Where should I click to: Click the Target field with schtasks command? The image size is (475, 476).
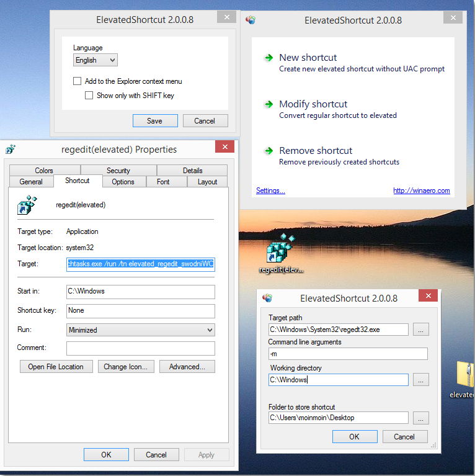tap(140, 264)
